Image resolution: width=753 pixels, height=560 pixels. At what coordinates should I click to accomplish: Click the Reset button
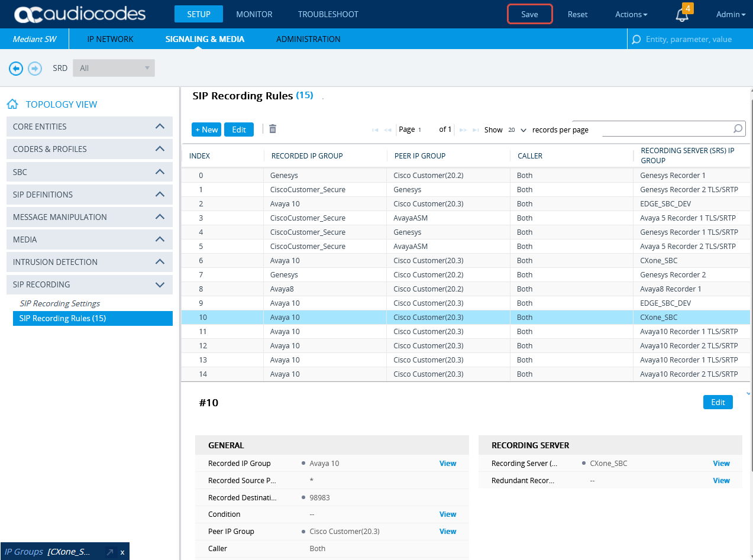point(578,14)
